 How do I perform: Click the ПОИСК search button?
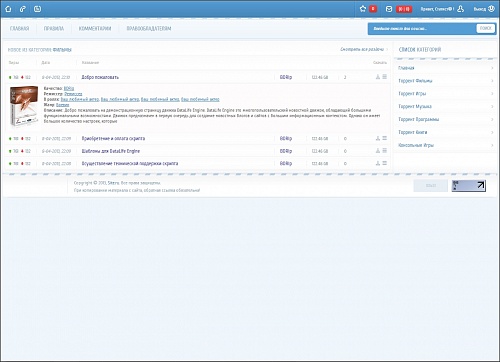click(486, 28)
